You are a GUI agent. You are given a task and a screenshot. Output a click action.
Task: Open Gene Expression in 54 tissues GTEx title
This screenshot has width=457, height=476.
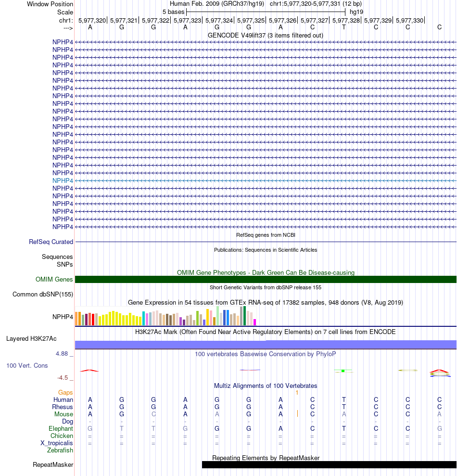pos(266,302)
